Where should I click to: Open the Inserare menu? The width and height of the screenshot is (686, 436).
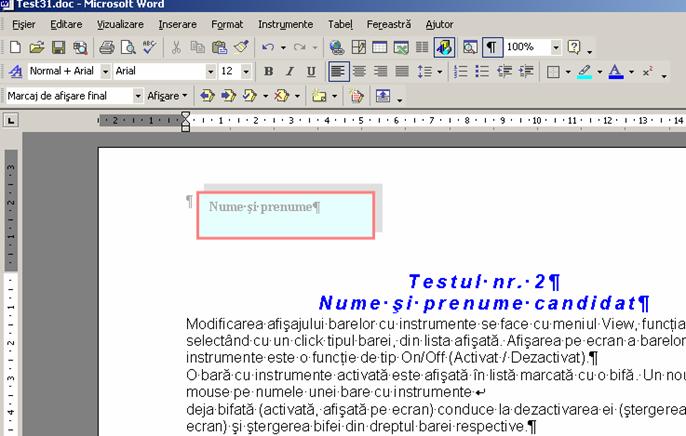[177, 23]
